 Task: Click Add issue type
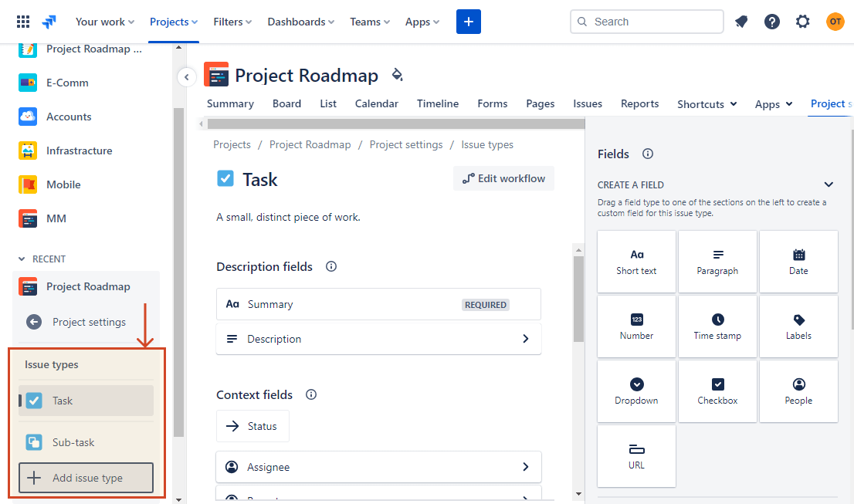(85, 478)
